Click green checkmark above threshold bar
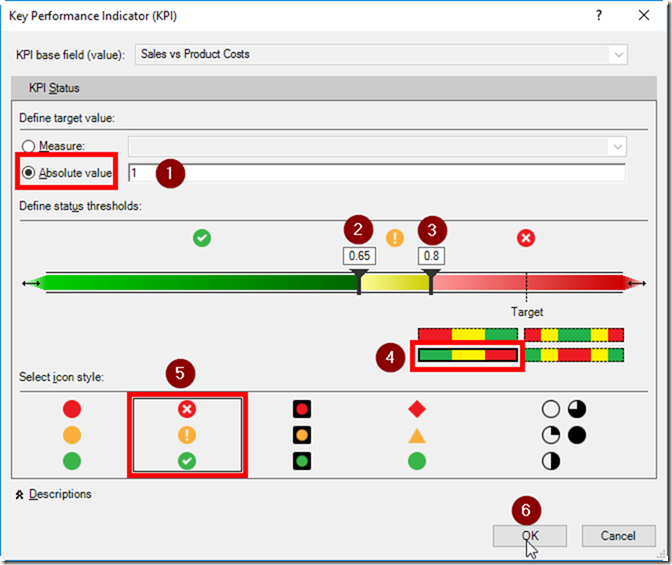672x565 pixels. [x=202, y=238]
